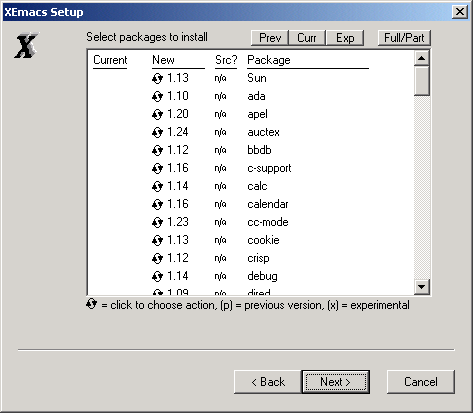This screenshot has width=473, height=413.
Task: Click the package name 'calc'
Action: click(257, 186)
